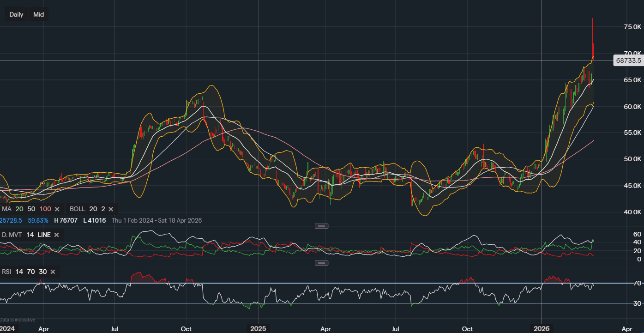Click resize handle above the RSI panel

(321, 263)
